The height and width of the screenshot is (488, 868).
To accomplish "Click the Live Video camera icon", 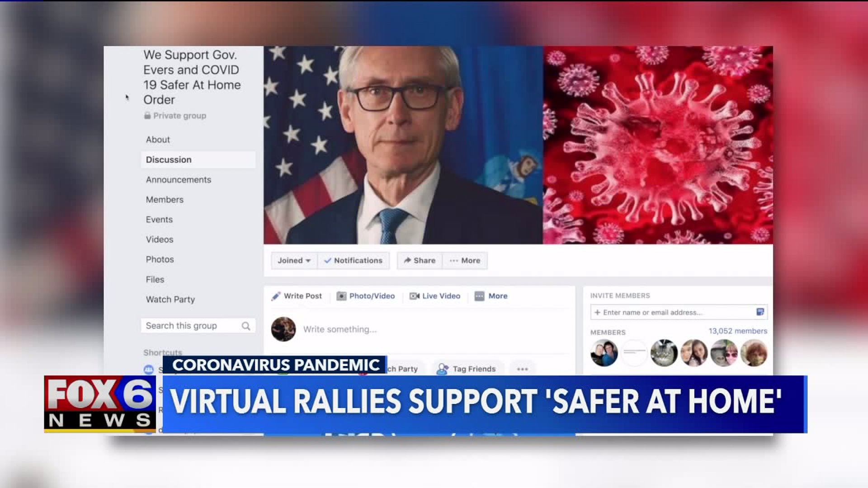I will click(414, 296).
